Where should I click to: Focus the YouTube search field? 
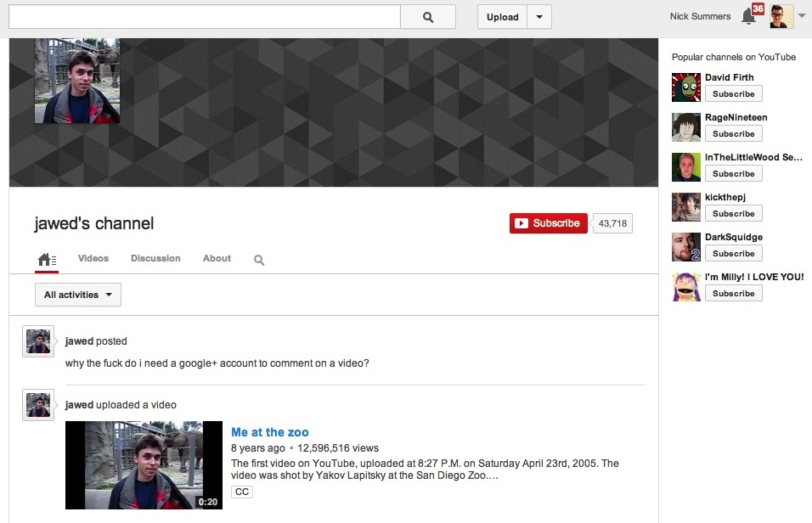click(x=205, y=17)
